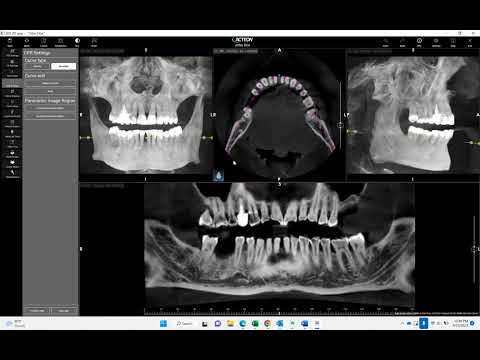This screenshot has height=360, width=480.
Task: Click the first button under Panoramic Image Region
Action: pos(50,108)
